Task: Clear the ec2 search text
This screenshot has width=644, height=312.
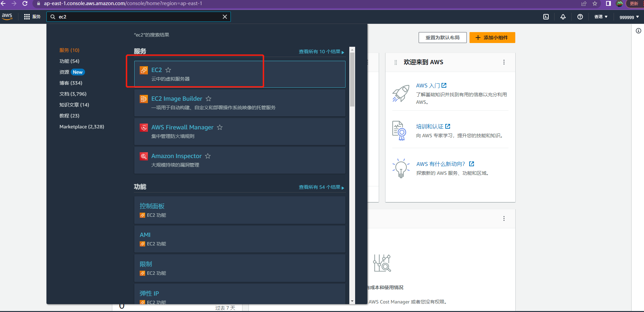Action: (x=225, y=17)
